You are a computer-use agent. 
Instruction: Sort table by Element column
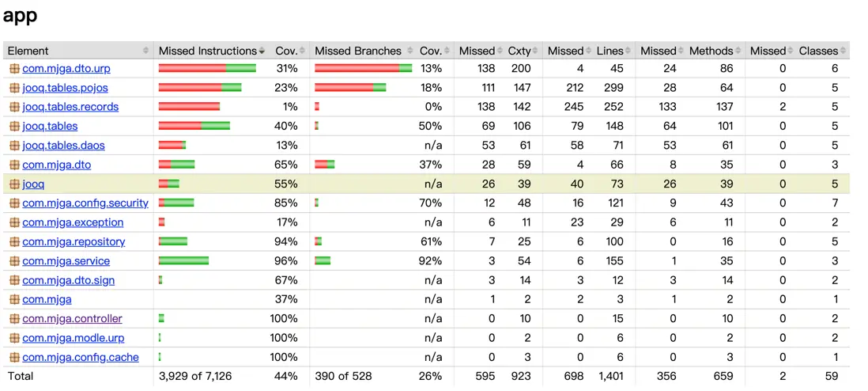(x=77, y=51)
